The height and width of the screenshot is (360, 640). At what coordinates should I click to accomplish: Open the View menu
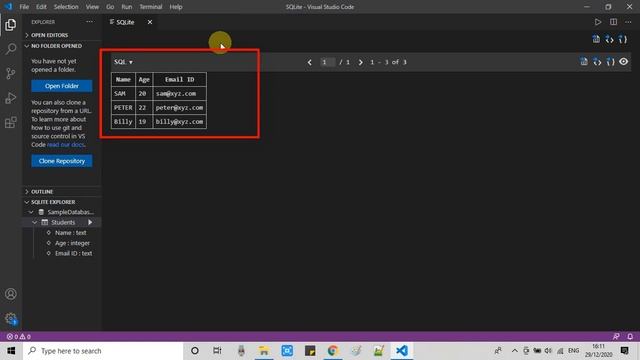92,7
